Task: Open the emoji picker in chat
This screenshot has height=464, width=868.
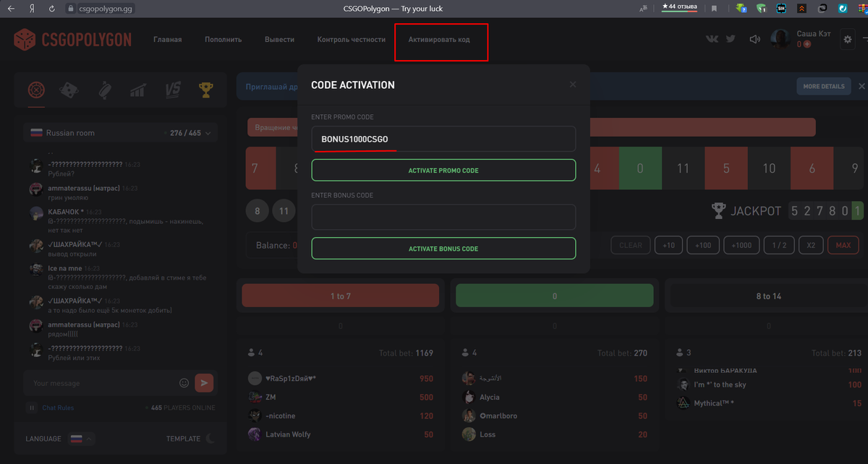Action: [x=184, y=383]
